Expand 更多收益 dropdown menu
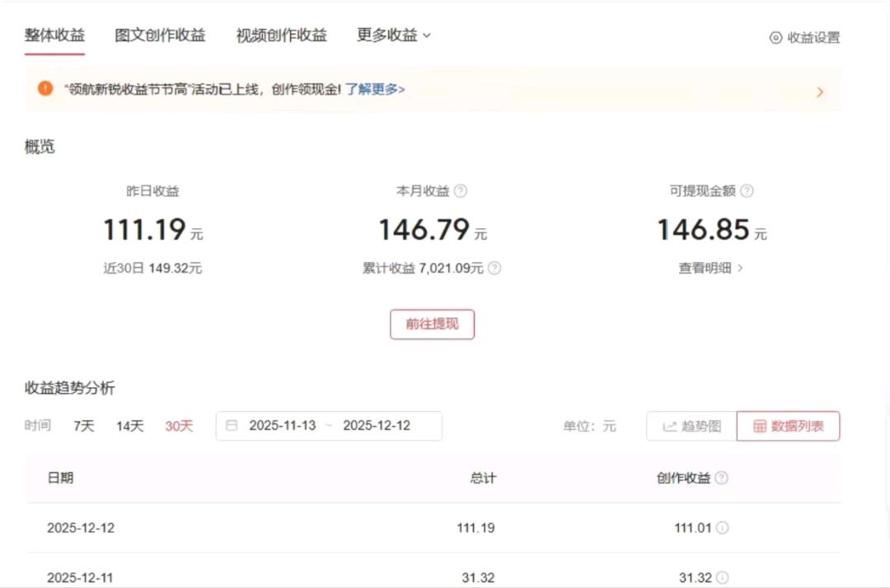The image size is (890, 588). point(394,35)
